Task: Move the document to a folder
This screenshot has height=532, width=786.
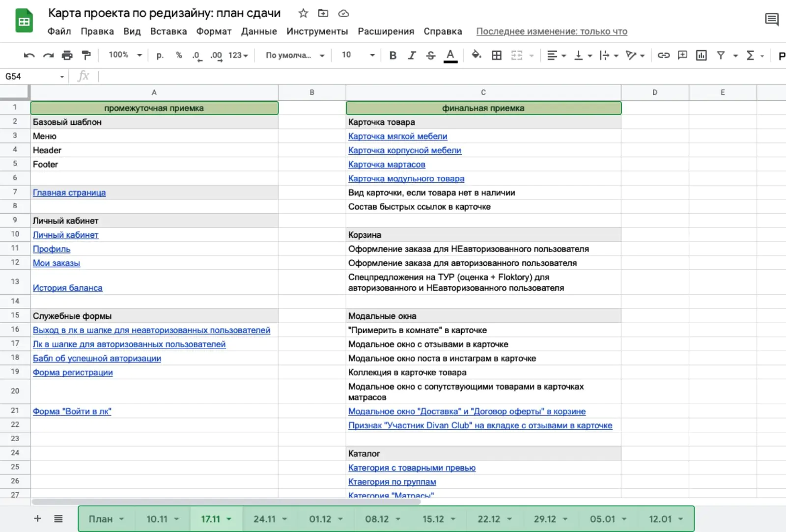Action: (x=323, y=13)
